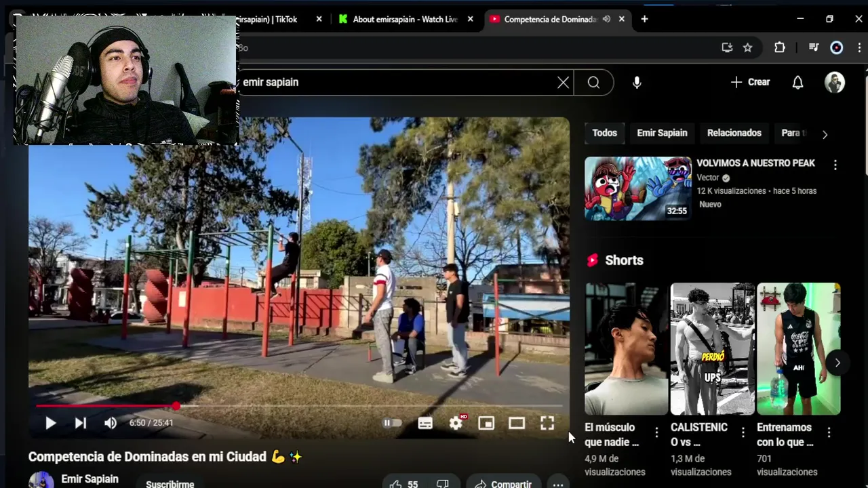Close the 'About emirsapiain' browser tab
This screenshot has height=488, width=868.
470,19
